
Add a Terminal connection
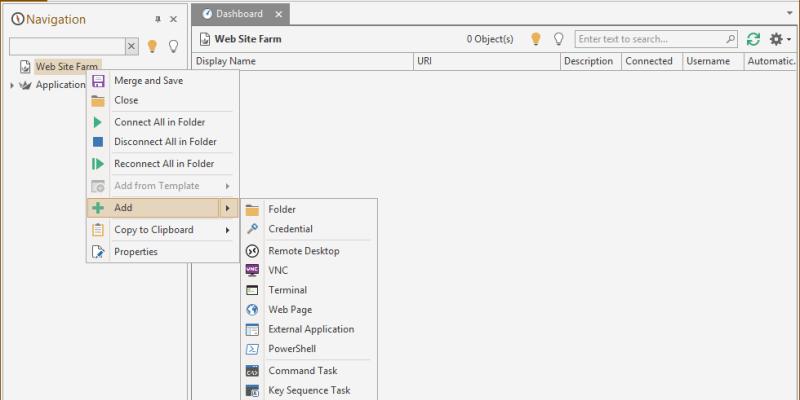click(287, 290)
